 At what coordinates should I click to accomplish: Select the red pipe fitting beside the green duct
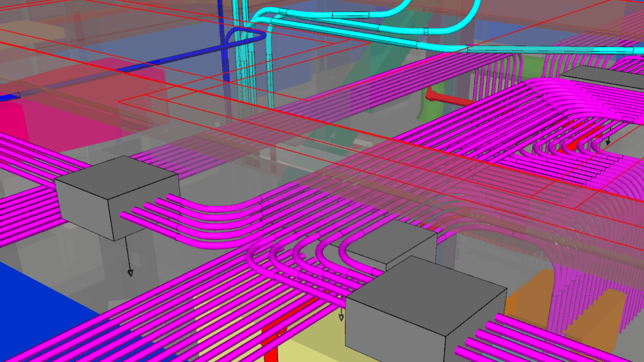click(447, 99)
